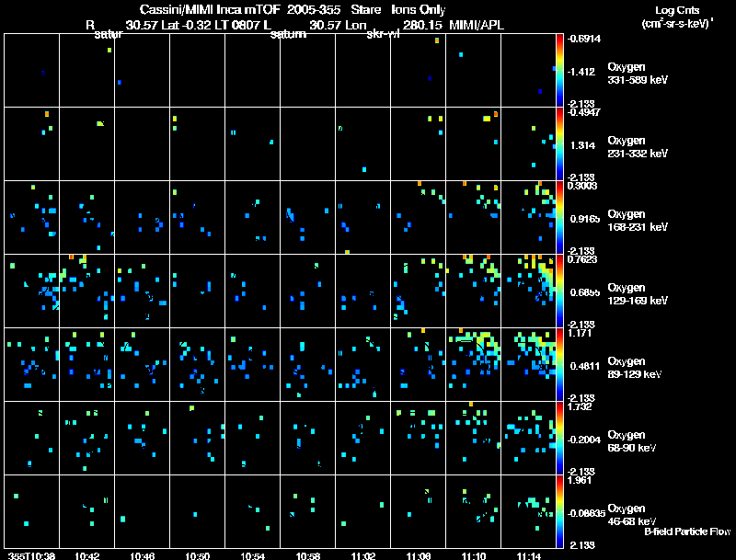736x560 pixels.
Task: Click the 'Oxygen 46-68 keV' row label
Action: pyautogui.click(x=632, y=515)
